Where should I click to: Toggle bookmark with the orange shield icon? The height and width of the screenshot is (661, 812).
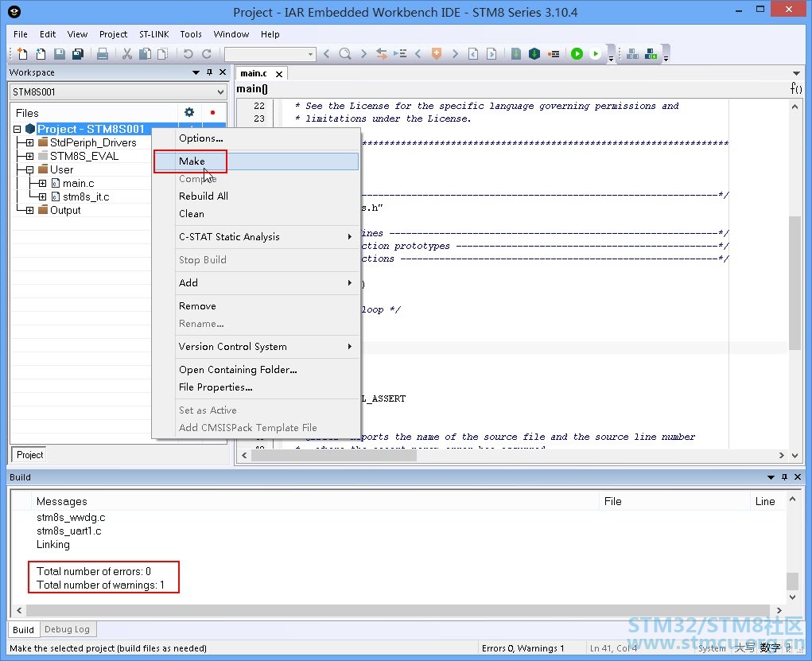pyautogui.click(x=437, y=54)
